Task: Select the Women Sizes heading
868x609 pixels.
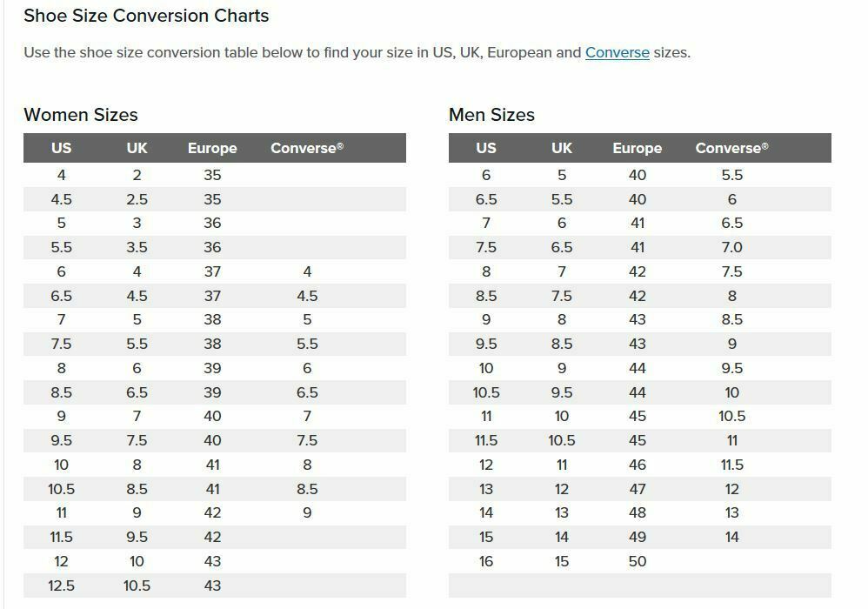Action: coord(81,115)
